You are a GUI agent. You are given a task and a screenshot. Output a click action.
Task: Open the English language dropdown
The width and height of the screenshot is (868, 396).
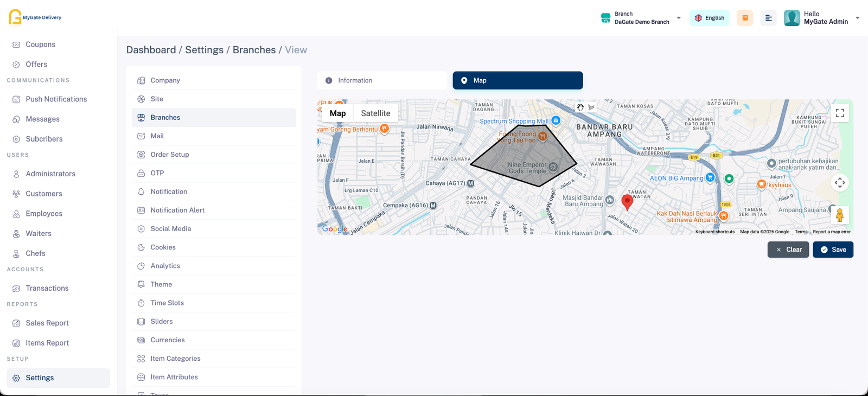pyautogui.click(x=710, y=18)
